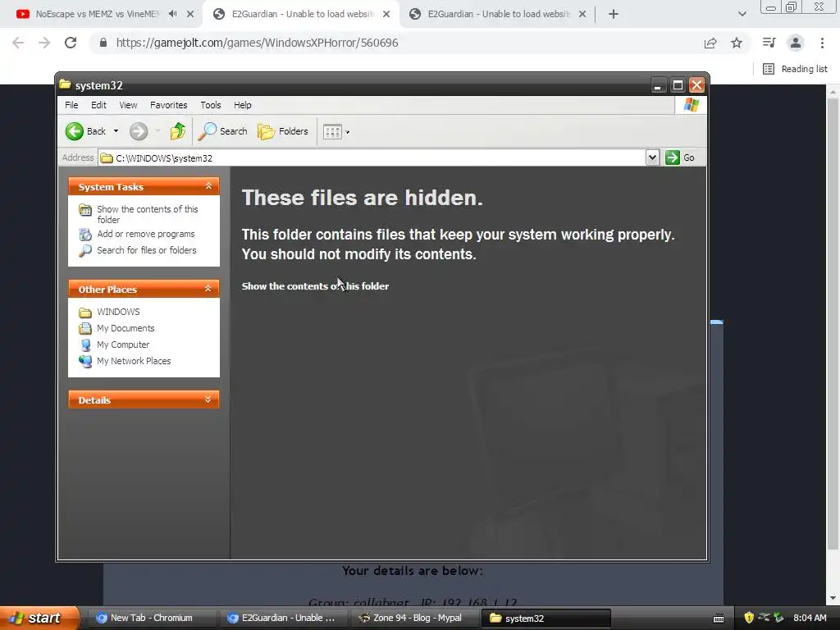Screen dimensions: 840x630
Task: Click Add or remove programs link
Action: (x=146, y=234)
